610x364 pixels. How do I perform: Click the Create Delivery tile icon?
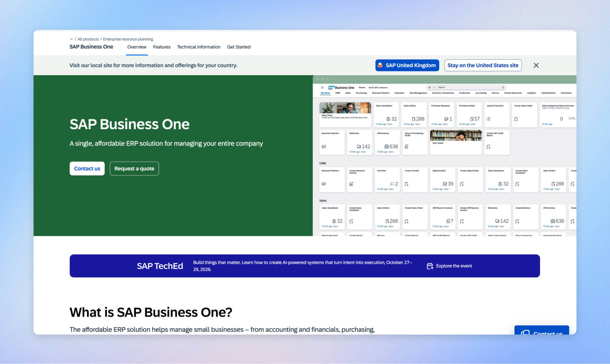517,221
